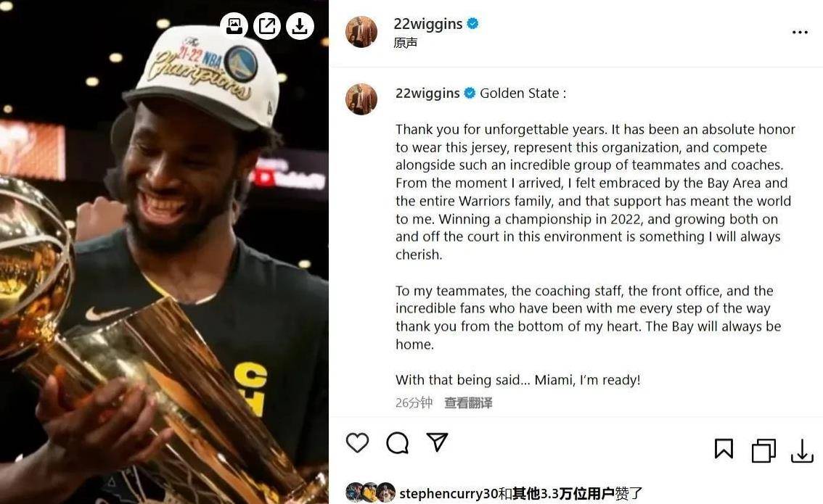Viewport: 823px width, 504px height.
Task: Open 22wiggins username in caption
Action: click(427, 94)
